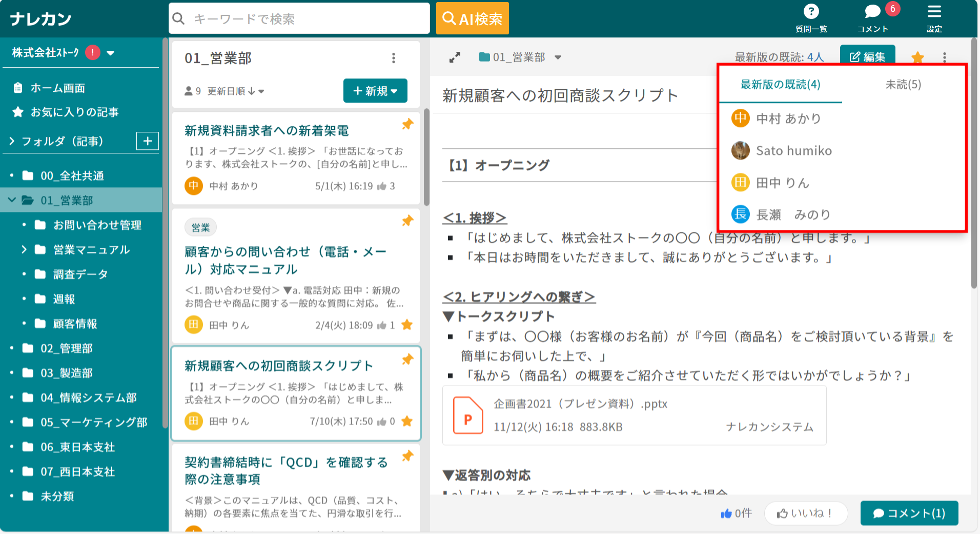Switch to the 未読(5) tab
This screenshot has height=534, width=980.
tap(903, 85)
